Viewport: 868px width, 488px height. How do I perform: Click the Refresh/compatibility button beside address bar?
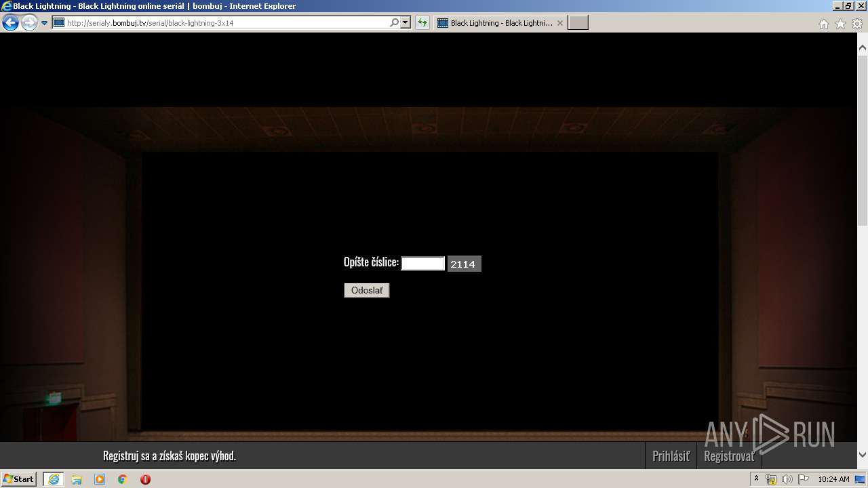pos(422,23)
